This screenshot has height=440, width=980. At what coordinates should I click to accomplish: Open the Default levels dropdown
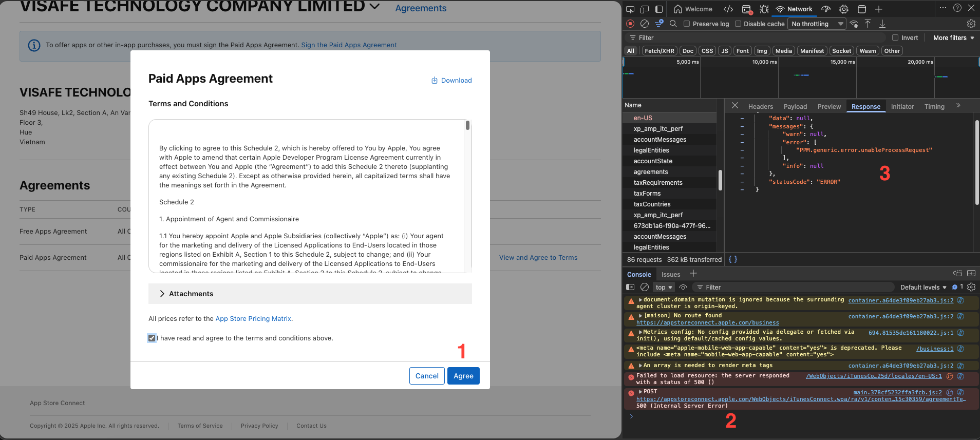point(922,287)
